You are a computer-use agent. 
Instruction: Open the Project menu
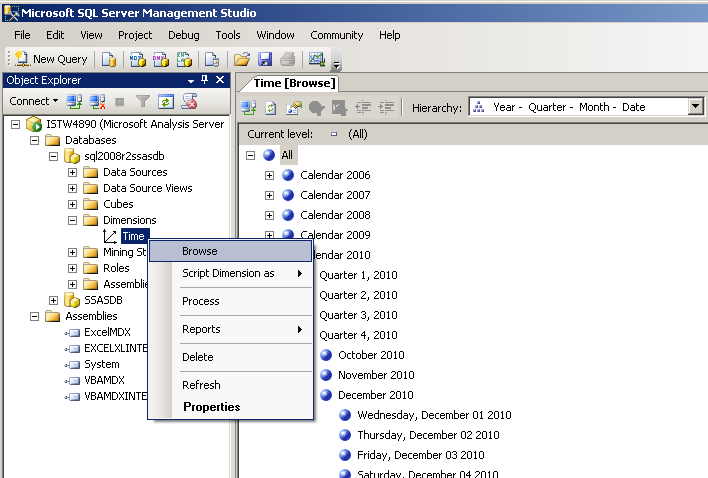click(135, 35)
